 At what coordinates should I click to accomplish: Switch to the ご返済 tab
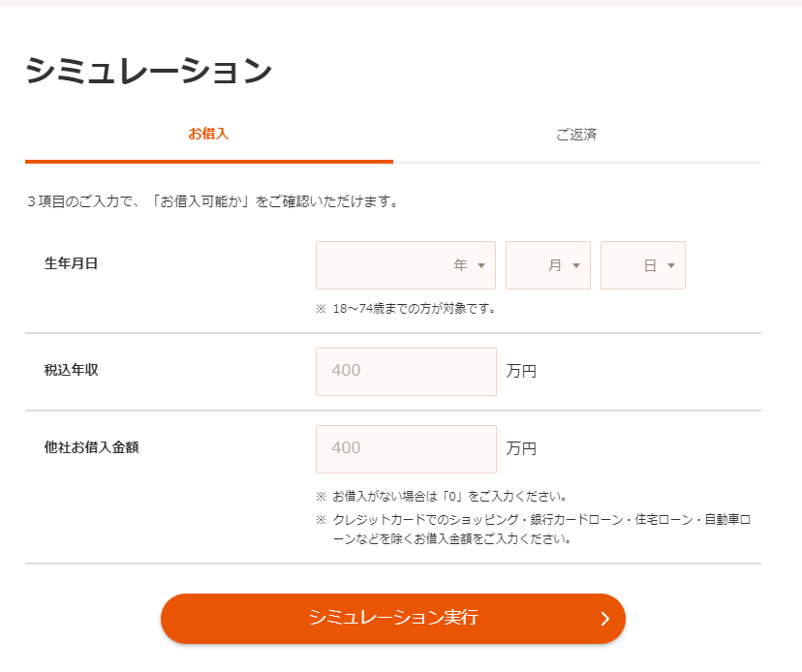(x=575, y=136)
